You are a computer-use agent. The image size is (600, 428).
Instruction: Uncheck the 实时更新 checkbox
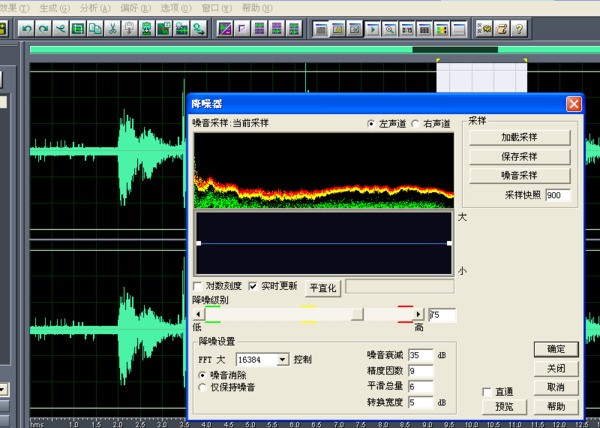(x=253, y=285)
